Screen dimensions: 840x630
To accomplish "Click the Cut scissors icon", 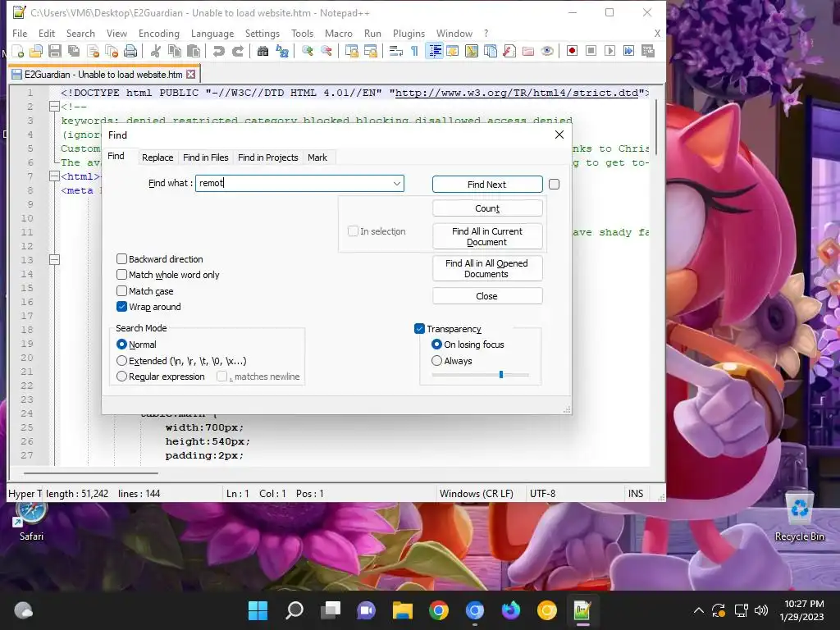I will pos(155,51).
